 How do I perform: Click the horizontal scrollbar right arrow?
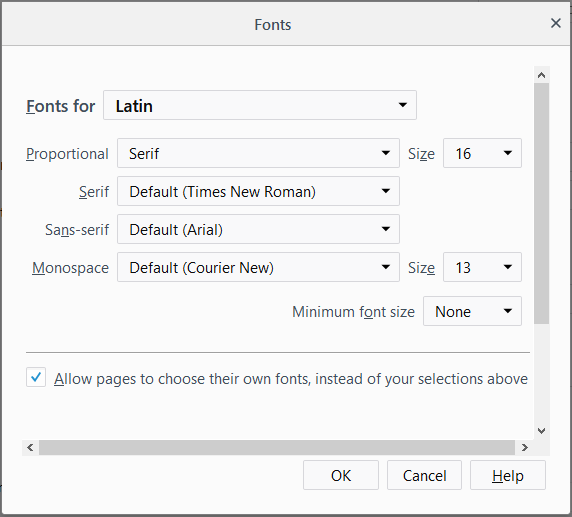pos(525,447)
